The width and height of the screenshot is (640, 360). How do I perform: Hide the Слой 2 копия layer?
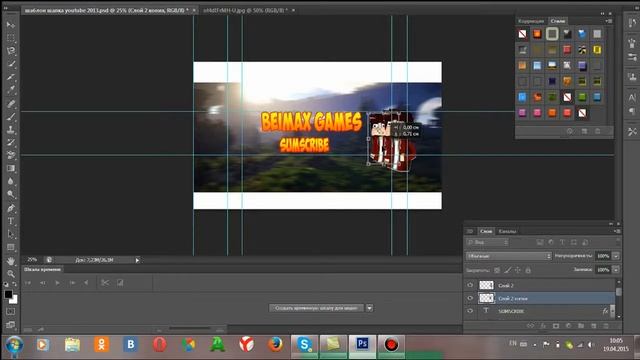pos(470,298)
